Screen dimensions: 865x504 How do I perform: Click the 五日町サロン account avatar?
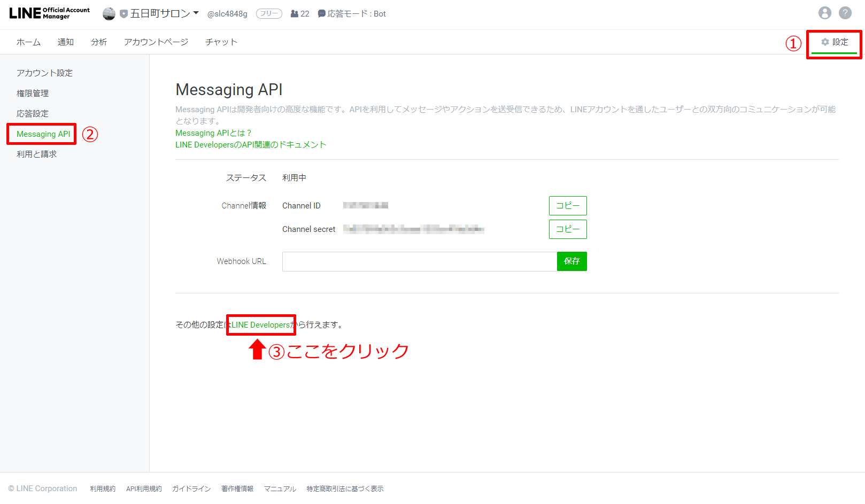click(109, 14)
